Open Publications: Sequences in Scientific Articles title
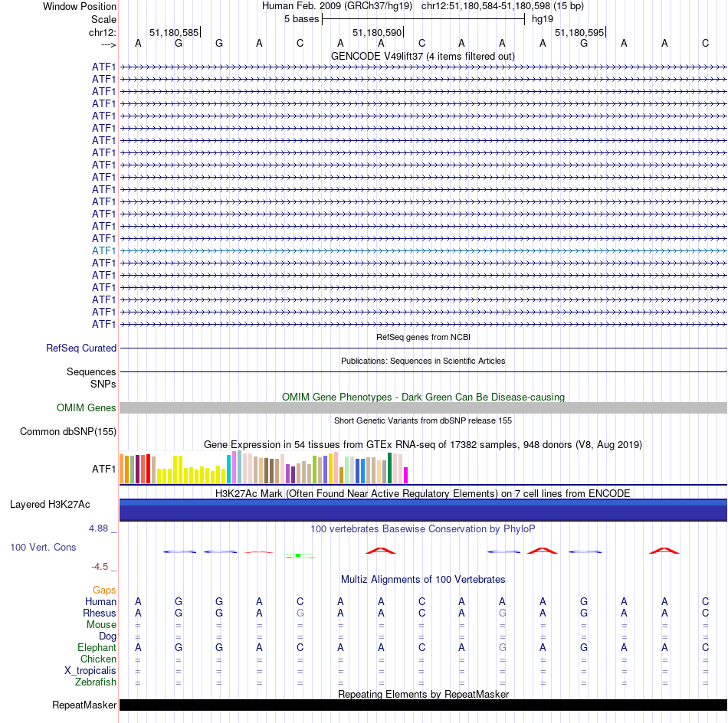The image size is (728, 723). pos(422,361)
